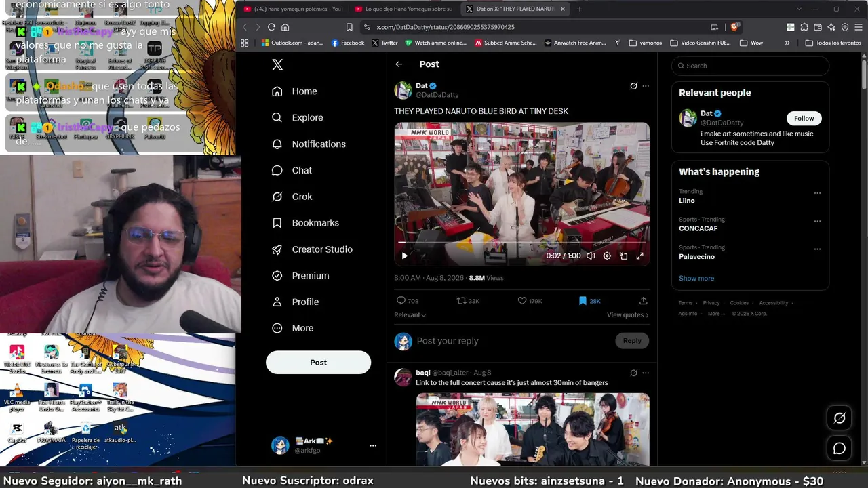Follow Dat in Relevant people
The image size is (868, 488).
click(804, 118)
